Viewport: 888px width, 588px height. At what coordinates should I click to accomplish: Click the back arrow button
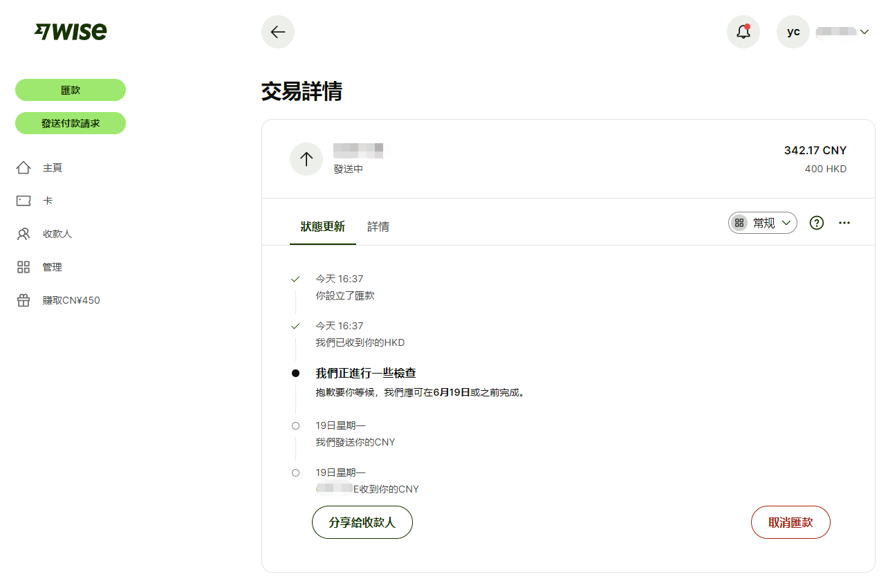click(277, 31)
